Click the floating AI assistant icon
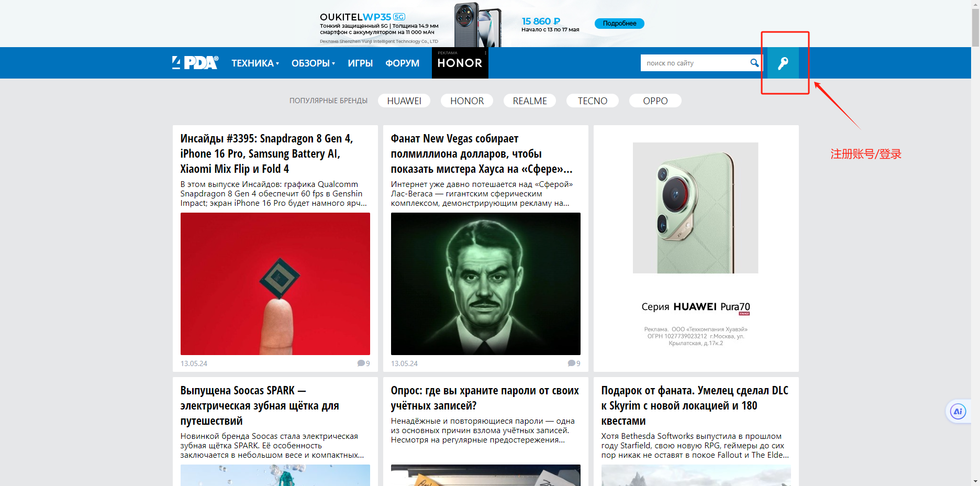Image resolution: width=980 pixels, height=486 pixels. click(x=957, y=412)
